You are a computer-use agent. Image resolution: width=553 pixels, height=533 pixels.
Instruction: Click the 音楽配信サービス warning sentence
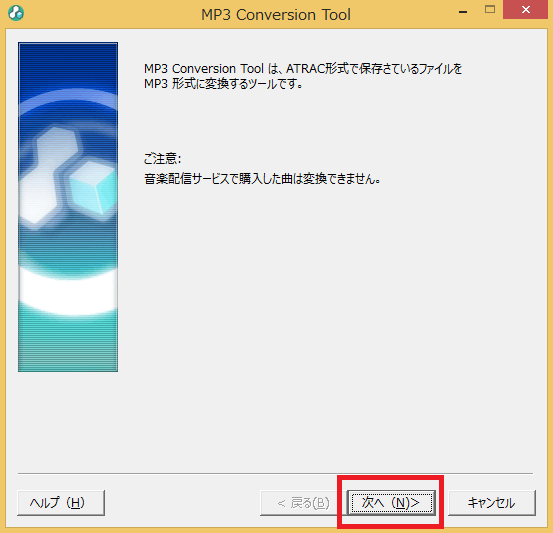click(x=262, y=179)
